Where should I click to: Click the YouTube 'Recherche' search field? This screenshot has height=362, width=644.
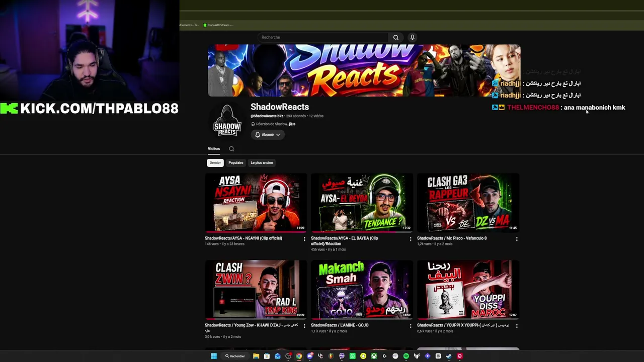point(323,37)
